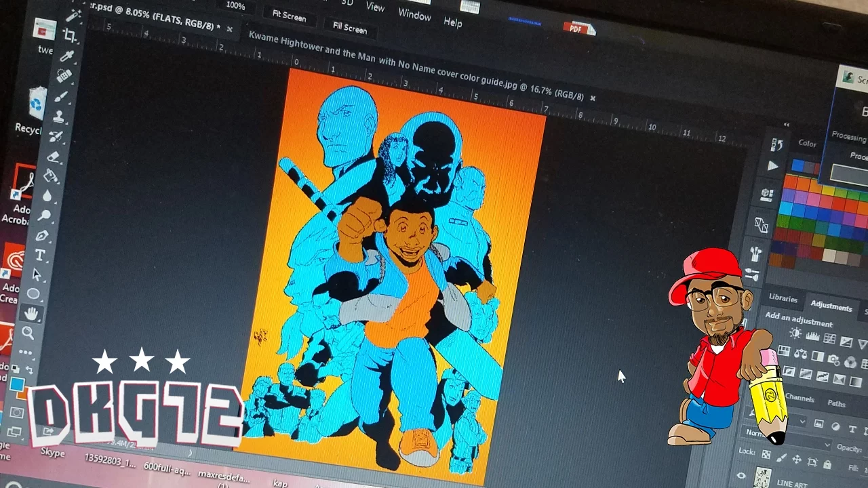Collapse panels with double-arrow
Screen dimensions: 868x488
point(787,124)
